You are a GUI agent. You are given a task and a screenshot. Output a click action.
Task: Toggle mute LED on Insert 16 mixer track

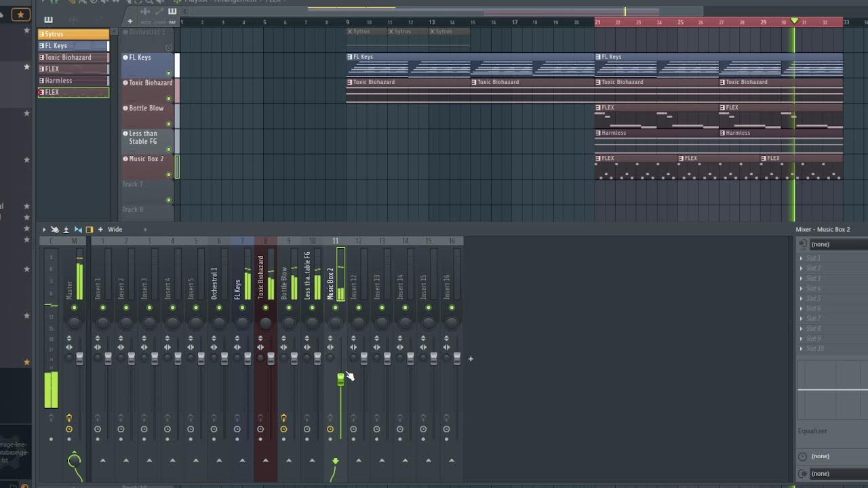pos(452,308)
